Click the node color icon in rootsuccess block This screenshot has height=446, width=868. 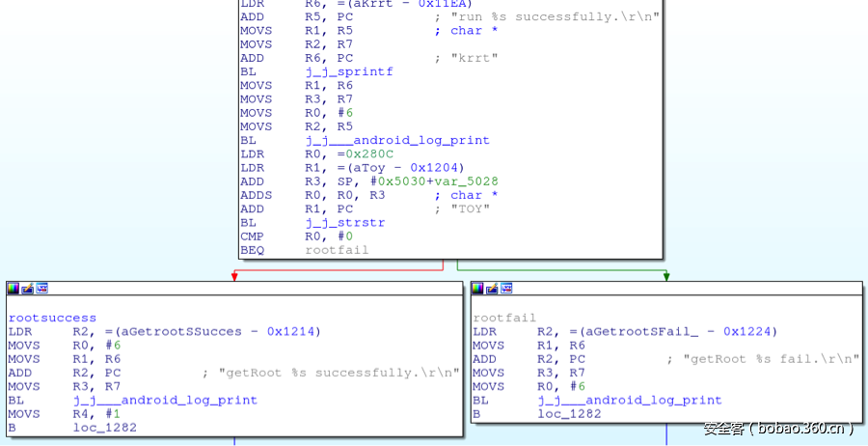coord(13,288)
